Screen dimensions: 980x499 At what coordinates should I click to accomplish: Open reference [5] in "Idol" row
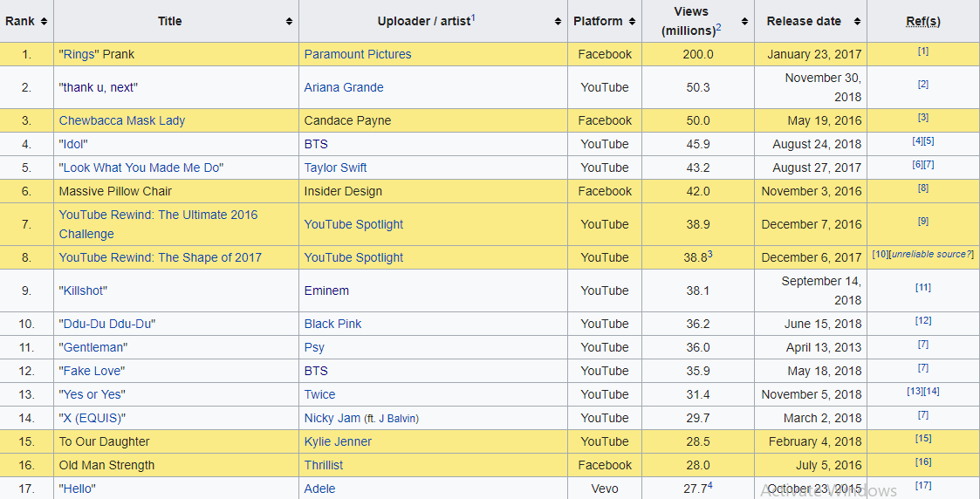pyautogui.click(x=929, y=141)
